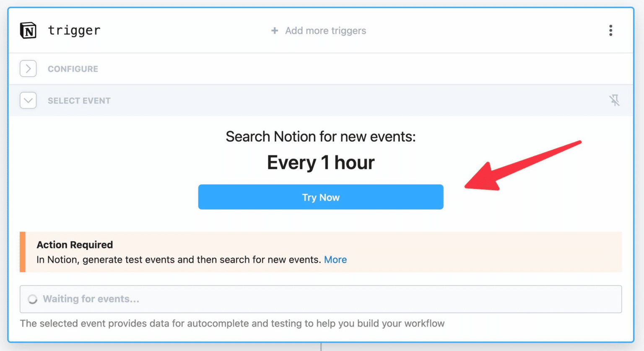Toggle the pin icon in Select Event row
The height and width of the screenshot is (351, 644).
tap(614, 101)
